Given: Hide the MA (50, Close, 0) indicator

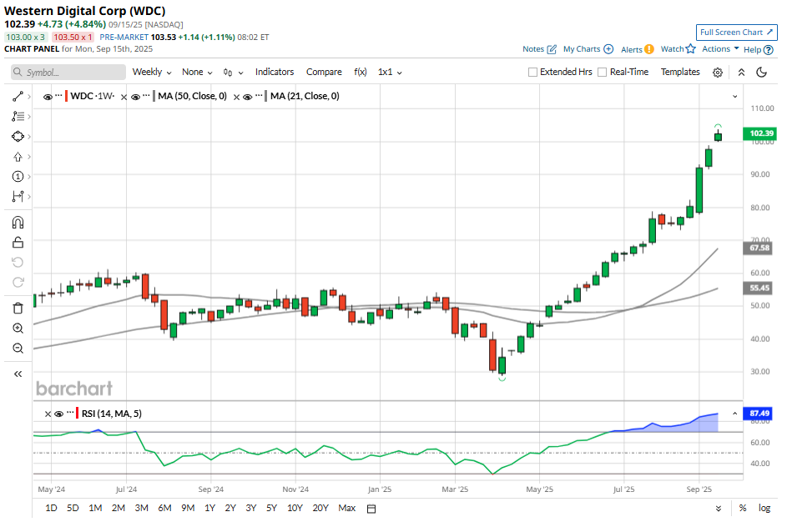Looking at the screenshot, I should tap(135, 97).
